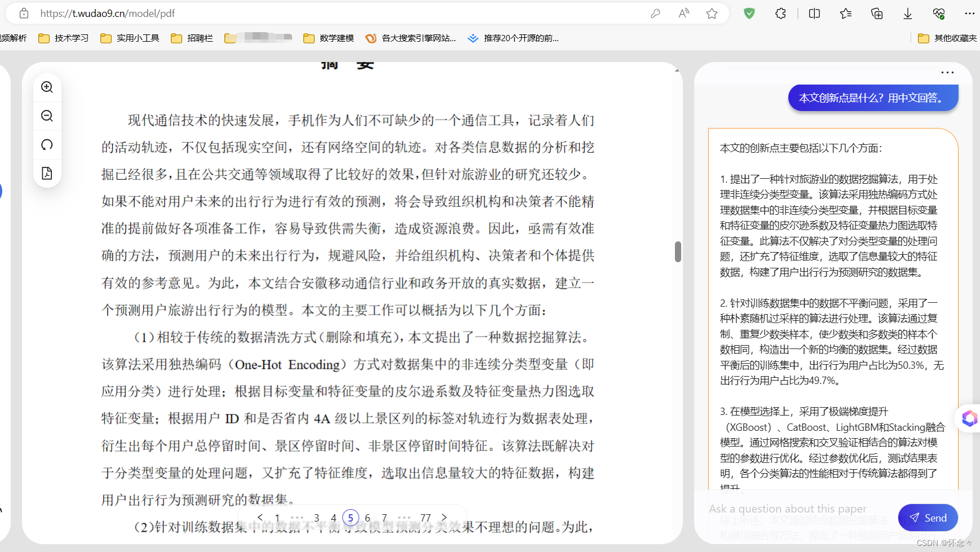Go to previous PDF page arrow

260,518
